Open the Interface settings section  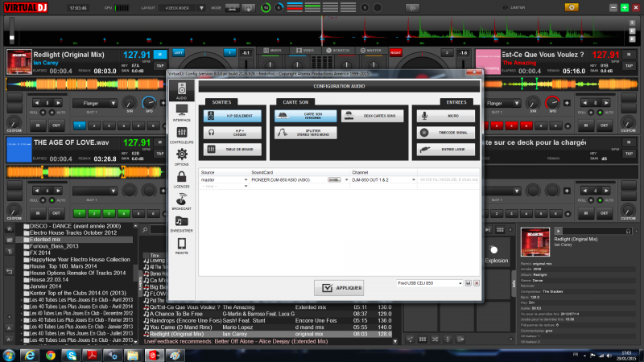tap(181, 112)
